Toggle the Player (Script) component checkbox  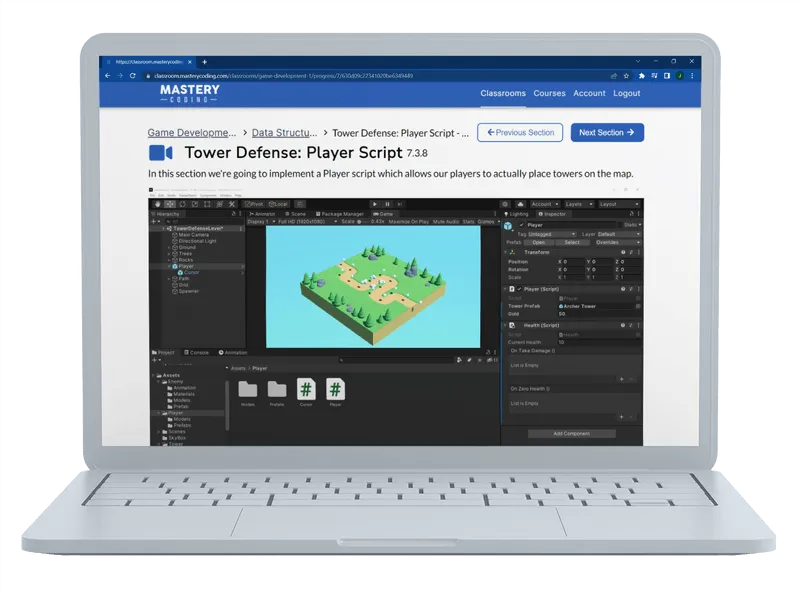519,289
